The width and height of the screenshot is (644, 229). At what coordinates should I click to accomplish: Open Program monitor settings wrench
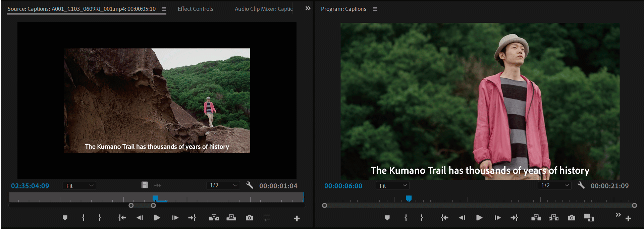(581, 185)
